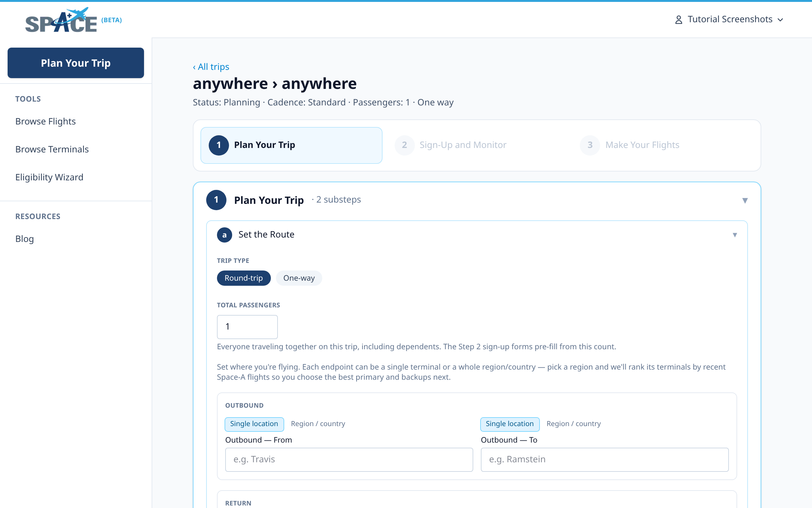Click the '2 substeps' label
The height and width of the screenshot is (508, 812).
(338, 200)
